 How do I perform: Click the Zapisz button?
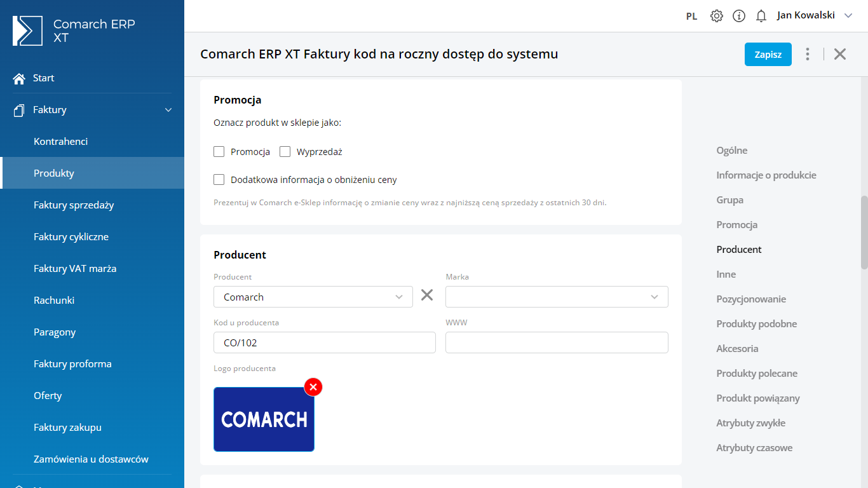point(768,55)
